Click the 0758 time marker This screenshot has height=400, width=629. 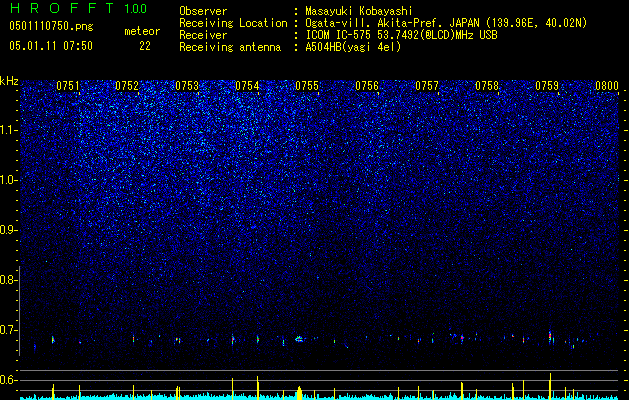point(487,86)
